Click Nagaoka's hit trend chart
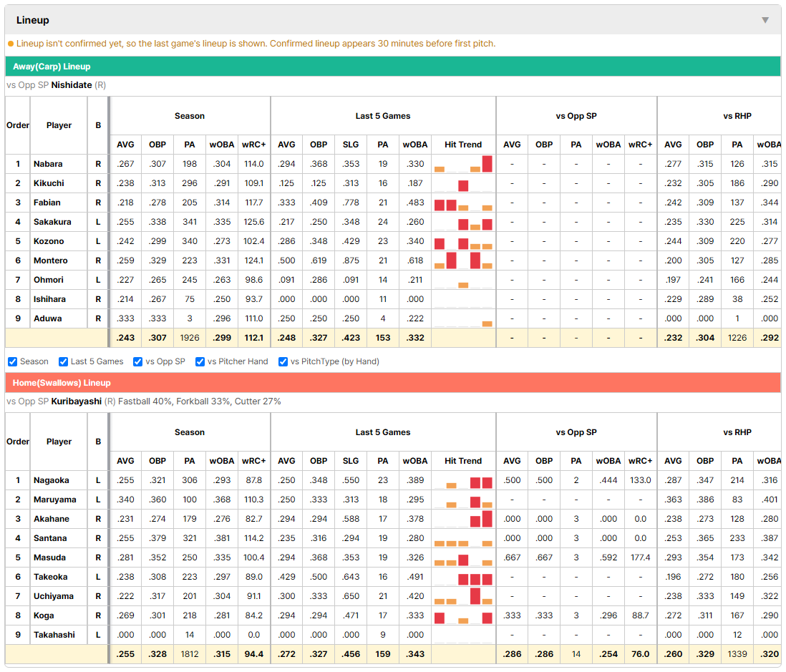This screenshot has height=672, width=786. [x=463, y=480]
